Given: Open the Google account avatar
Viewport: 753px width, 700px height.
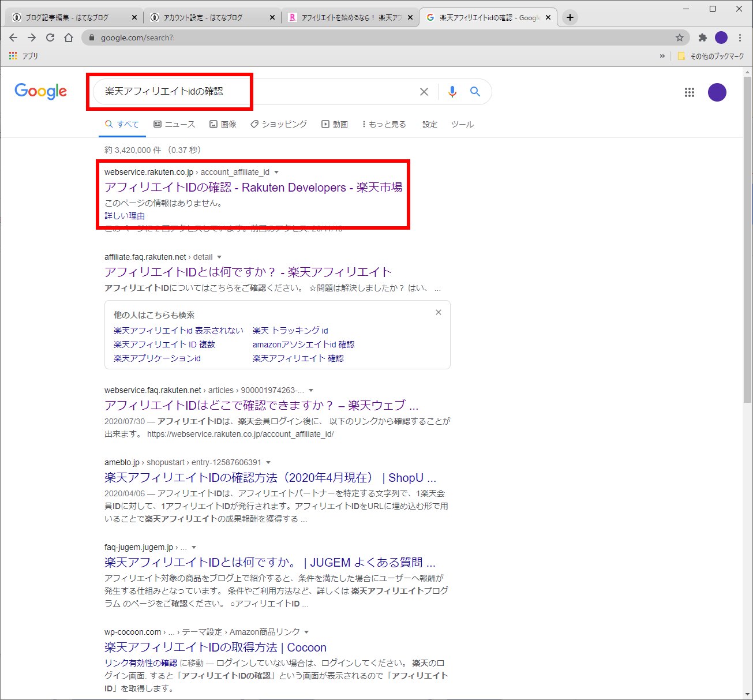Looking at the screenshot, I should pos(717,92).
